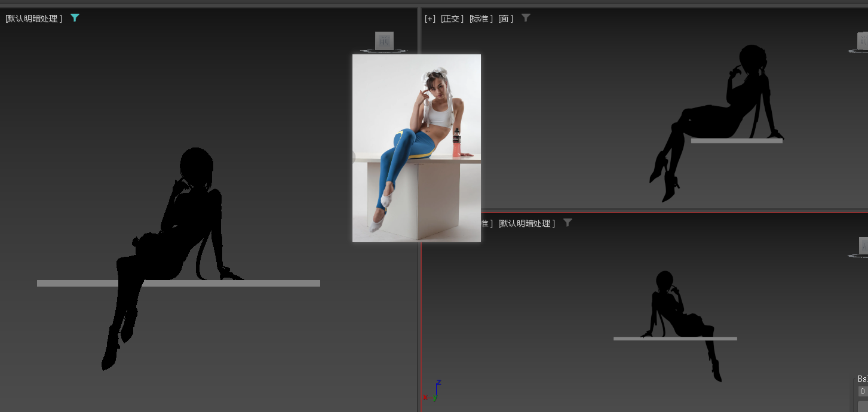This screenshot has width=868, height=412.
Task: Open the [正交] point-of-view menu
Action: pyautogui.click(x=452, y=19)
